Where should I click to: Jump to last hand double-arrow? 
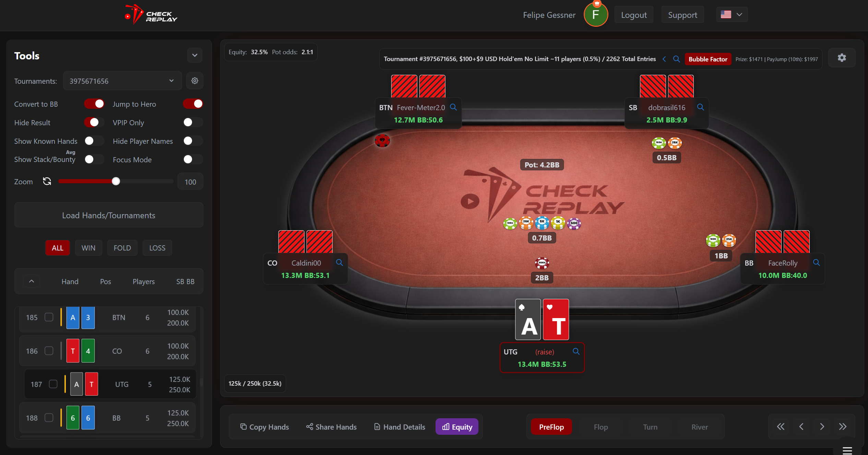(x=843, y=427)
